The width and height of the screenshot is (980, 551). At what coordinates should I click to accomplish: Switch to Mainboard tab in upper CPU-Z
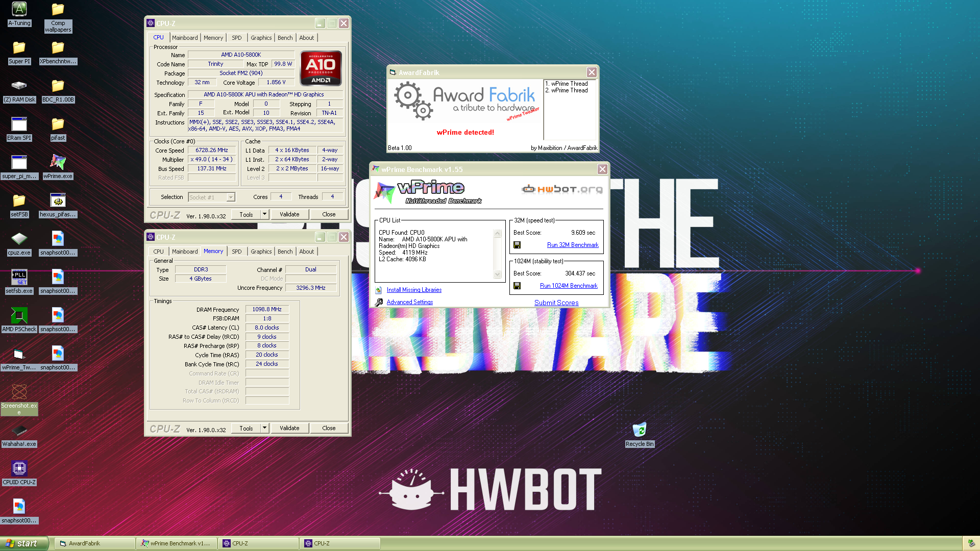pos(185,38)
